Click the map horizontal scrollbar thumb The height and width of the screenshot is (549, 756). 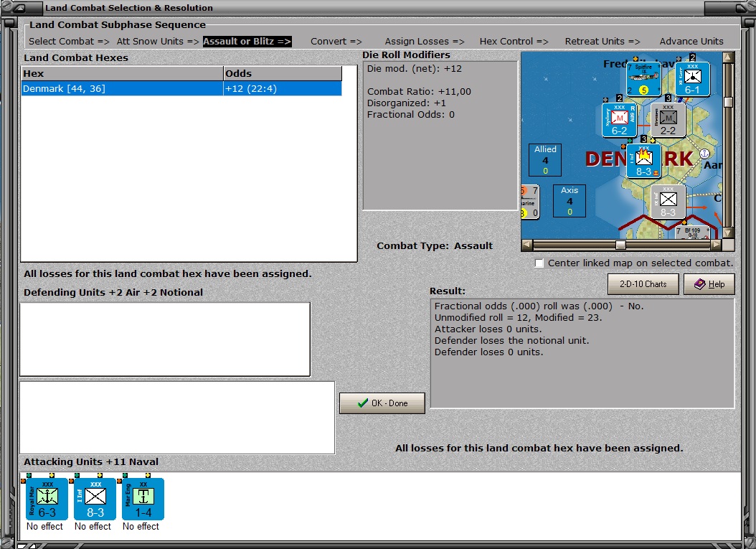pos(620,245)
